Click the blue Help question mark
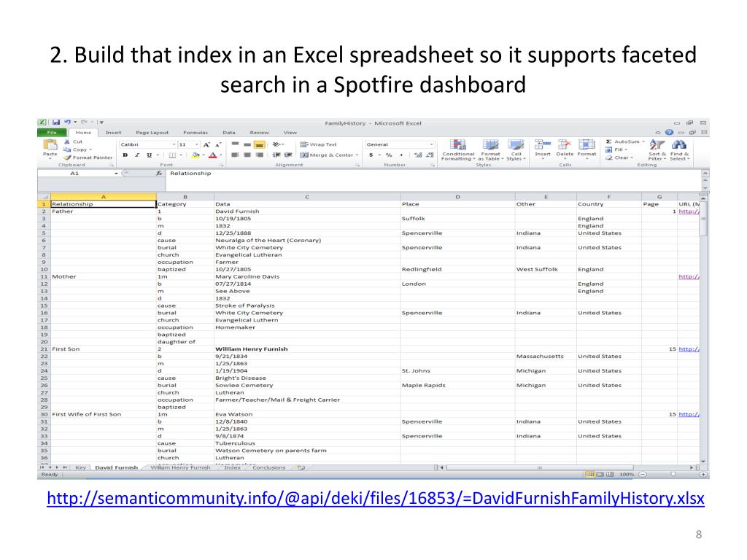This screenshot has width=747, height=560. (669, 133)
